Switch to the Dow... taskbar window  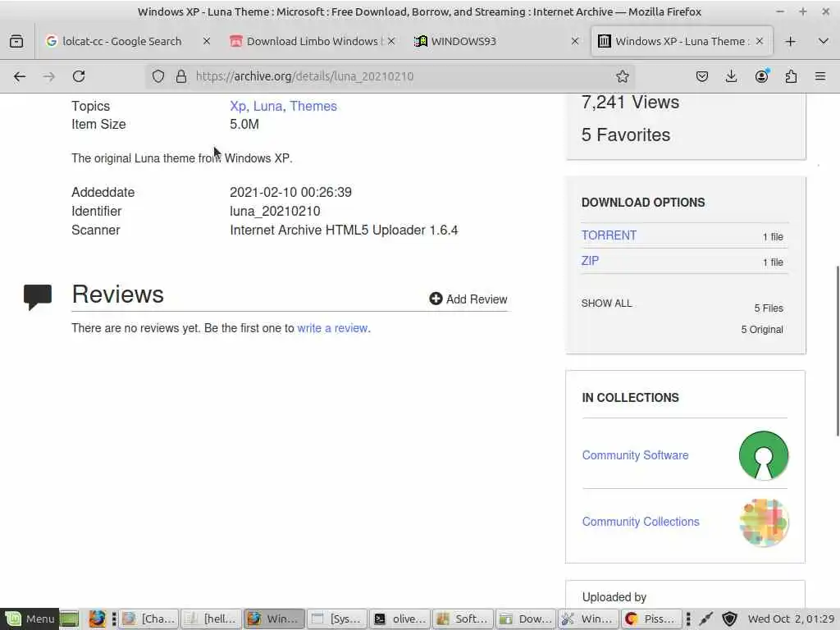tap(526, 619)
